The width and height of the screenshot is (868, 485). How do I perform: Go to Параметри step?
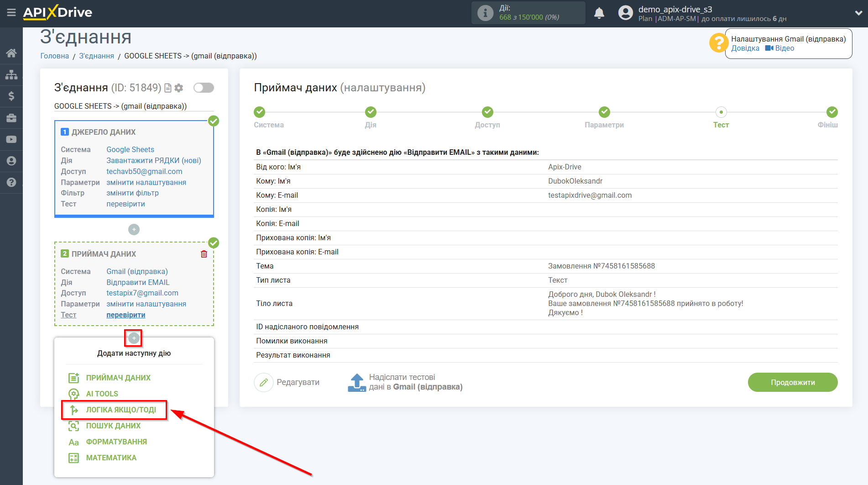pyautogui.click(x=604, y=112)
